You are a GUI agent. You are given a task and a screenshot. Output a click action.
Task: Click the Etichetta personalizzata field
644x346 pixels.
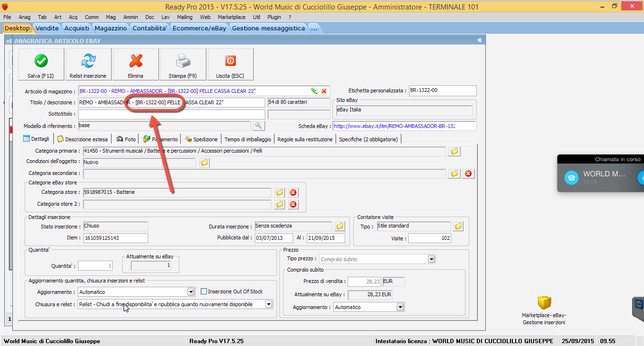442,91
